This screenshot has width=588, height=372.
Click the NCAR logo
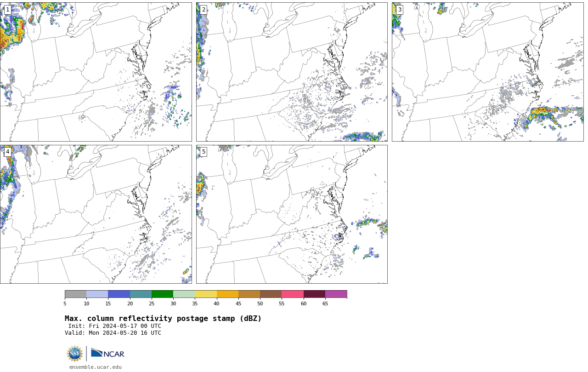(107, 353)
